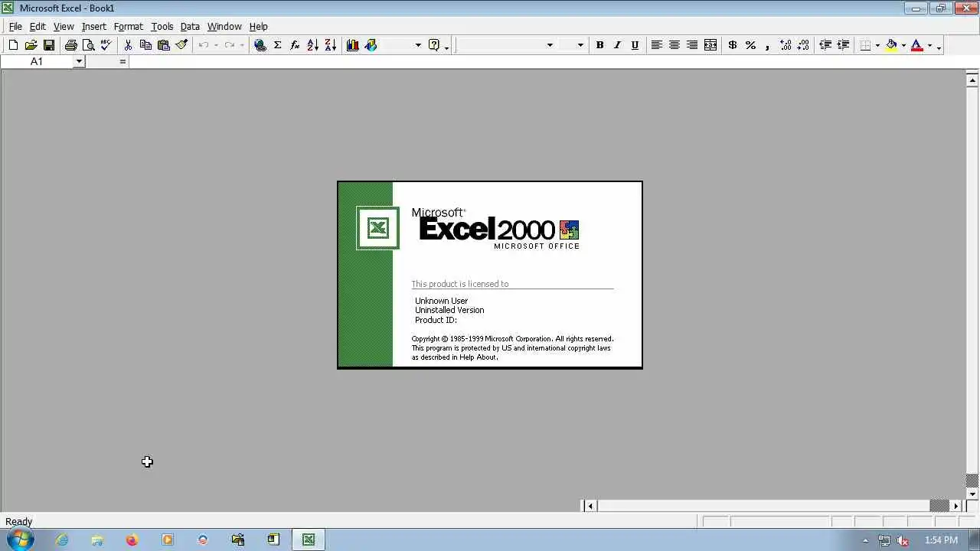Align text left in toolbar
980x551 pixels.
tap(657, 45)
